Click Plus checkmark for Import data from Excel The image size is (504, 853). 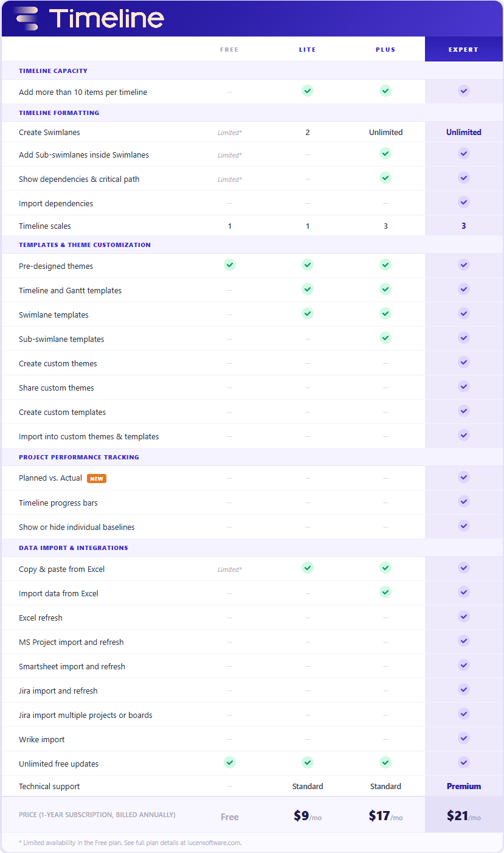pos(385,592)
